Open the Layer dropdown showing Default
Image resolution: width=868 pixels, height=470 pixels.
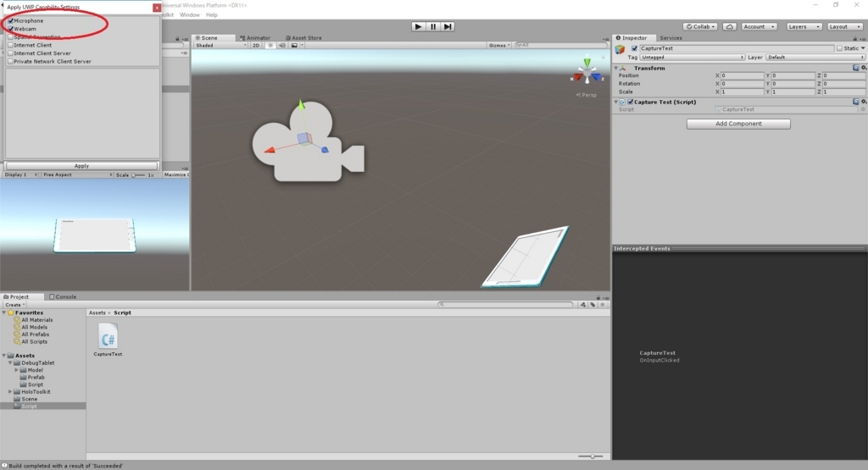pyautogui.click(x=815, y=58)
